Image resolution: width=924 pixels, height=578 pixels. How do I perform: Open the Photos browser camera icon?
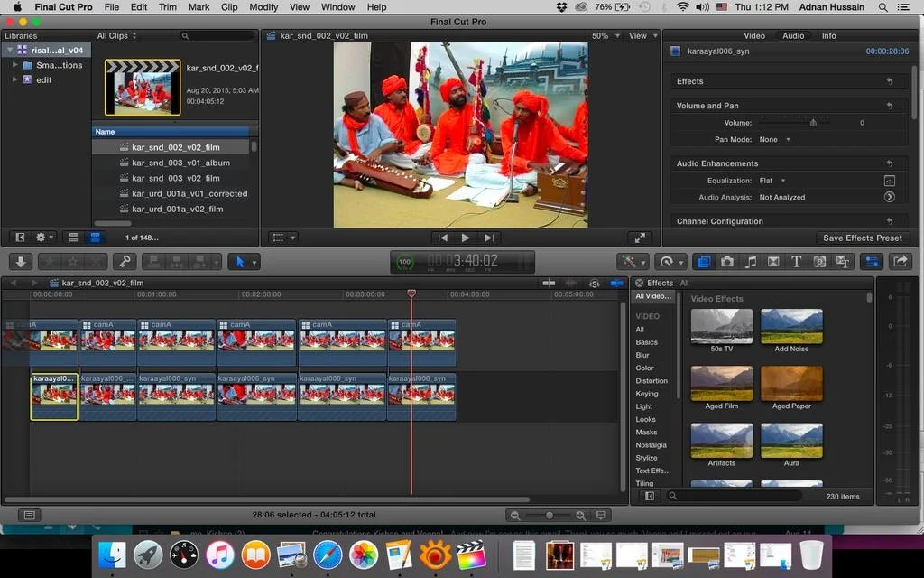[727, 261]
